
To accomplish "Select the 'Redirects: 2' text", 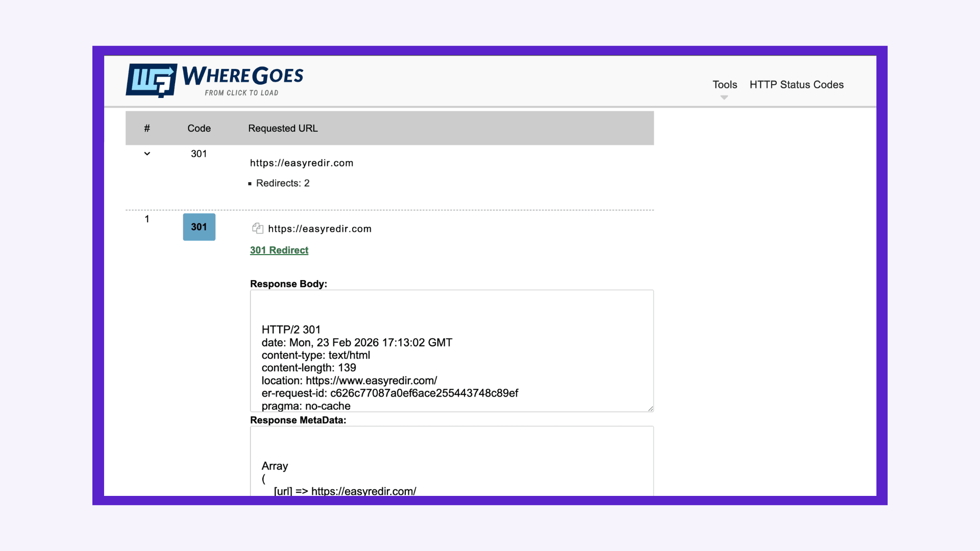I will click(x=283, y=183).
